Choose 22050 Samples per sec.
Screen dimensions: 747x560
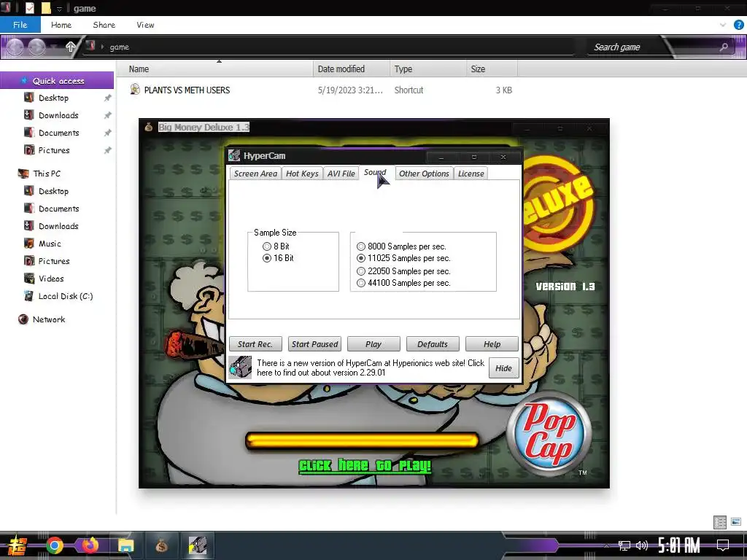pyautogui.click(x=403, y=271)
